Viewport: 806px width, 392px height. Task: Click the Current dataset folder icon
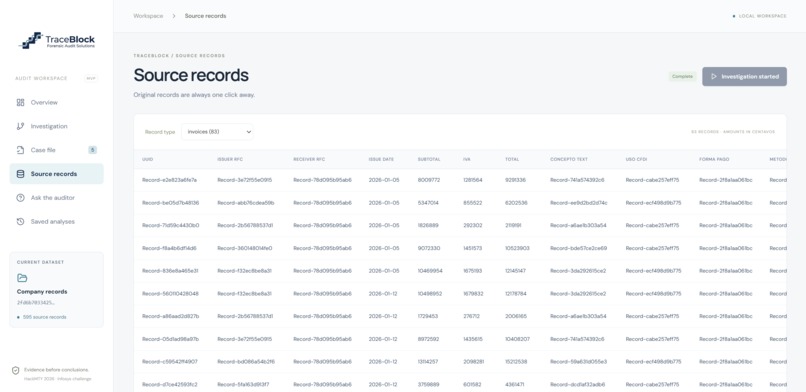22,278
